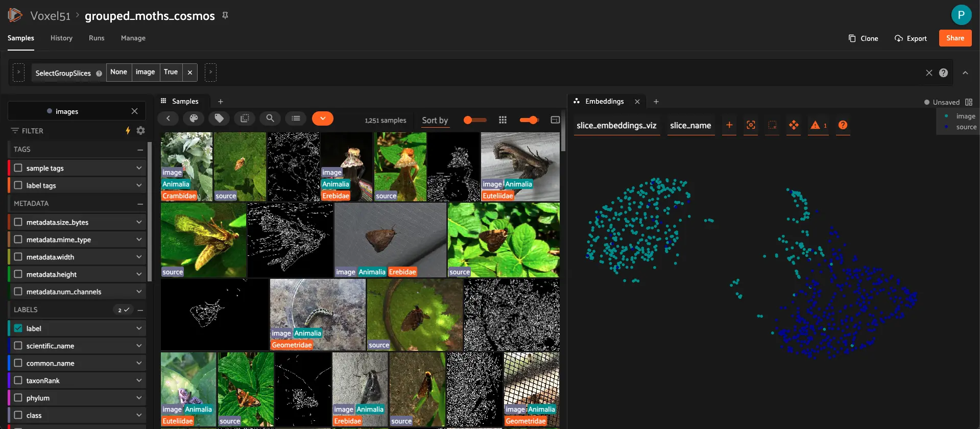The image size is (980, 429).
Task: Click the grid view icon
Action: point(503,120)
